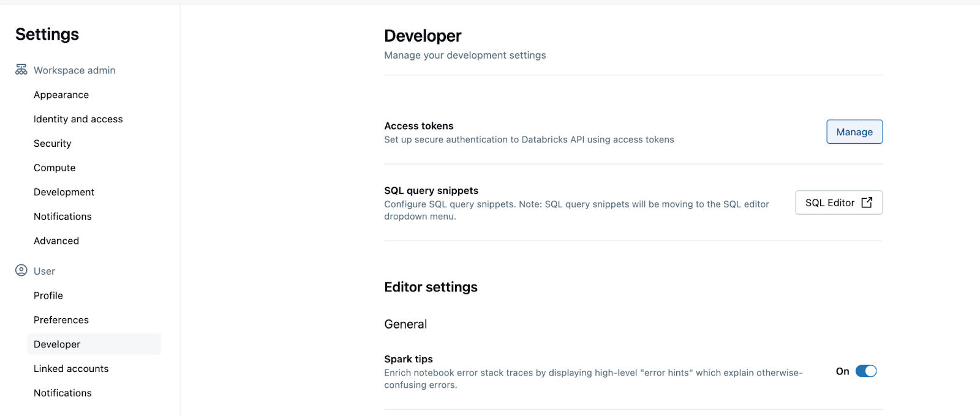Open user Notifications at sidebar bottom
The width and height of the screenshot is (980, 416).
(62, 393)
